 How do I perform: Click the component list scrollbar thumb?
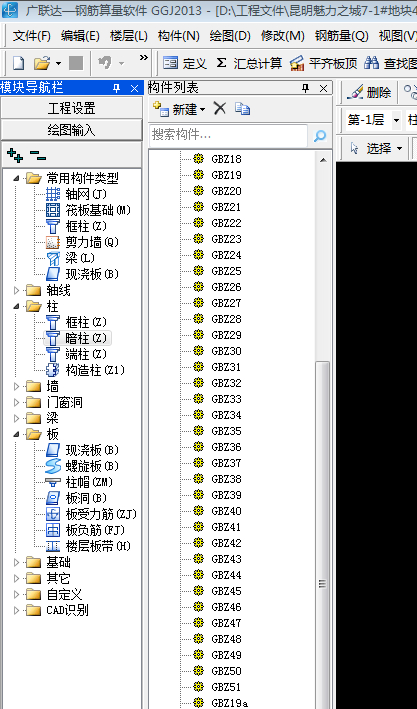coord(322,535)
